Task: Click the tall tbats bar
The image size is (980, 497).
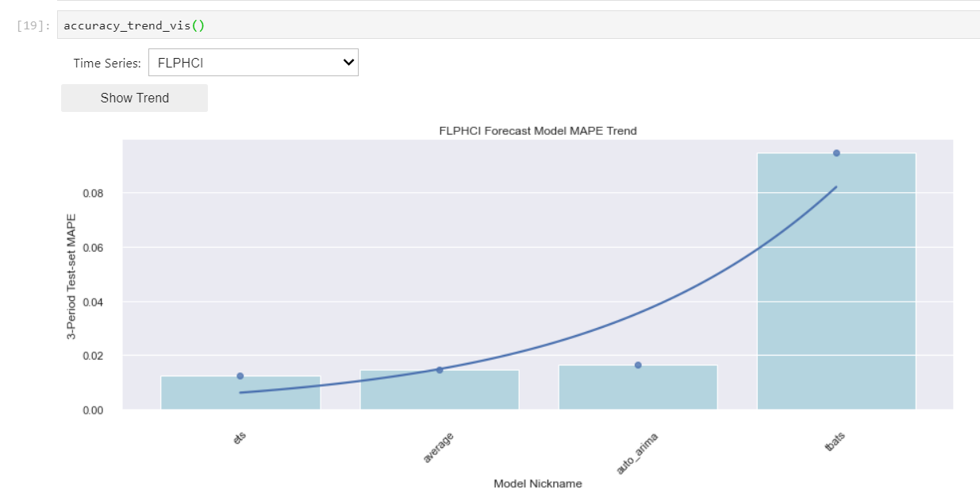Action: point(836,281)
